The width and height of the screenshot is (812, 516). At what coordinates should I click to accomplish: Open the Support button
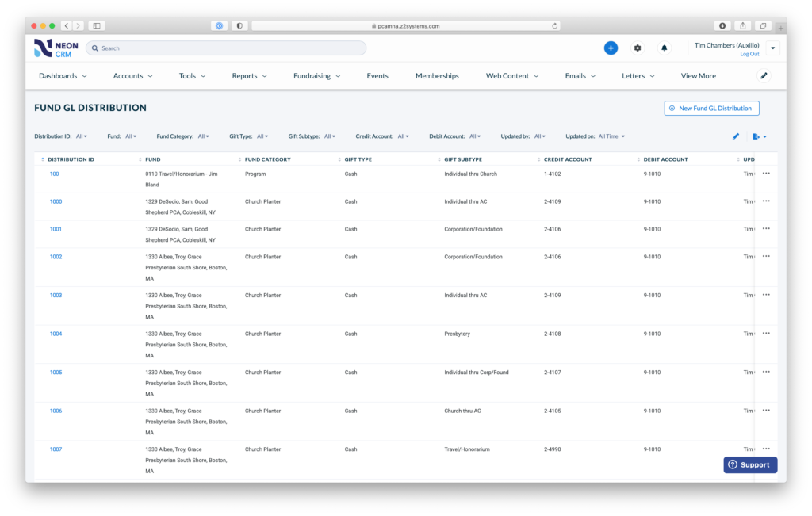pyautogui.click(x=749, y=464)
